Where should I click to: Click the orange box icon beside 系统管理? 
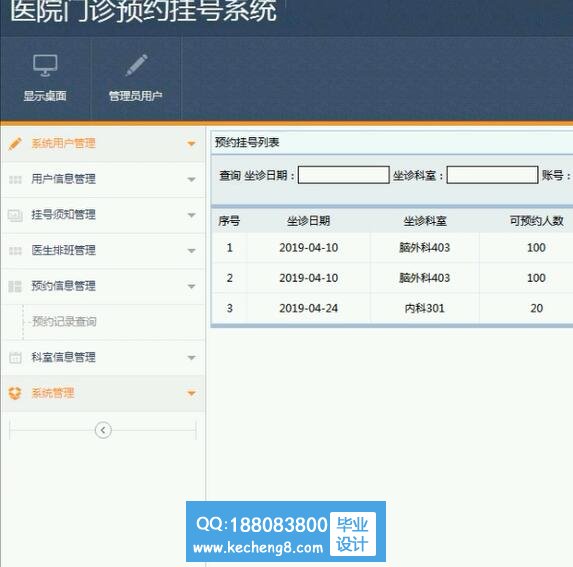click(x=15, y=393)
